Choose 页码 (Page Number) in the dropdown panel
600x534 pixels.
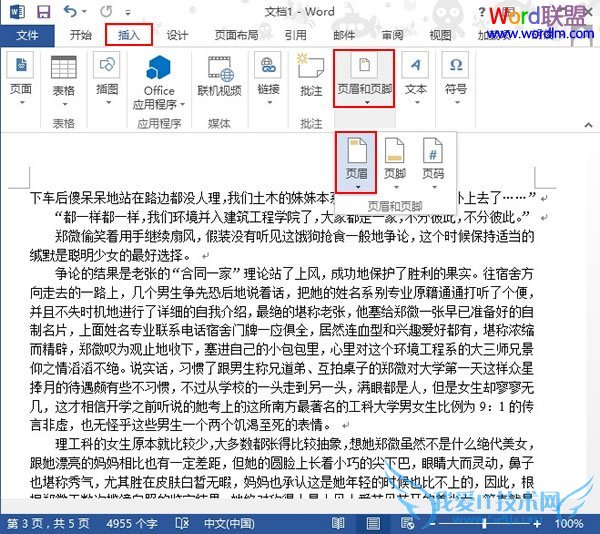coord(433,162)
